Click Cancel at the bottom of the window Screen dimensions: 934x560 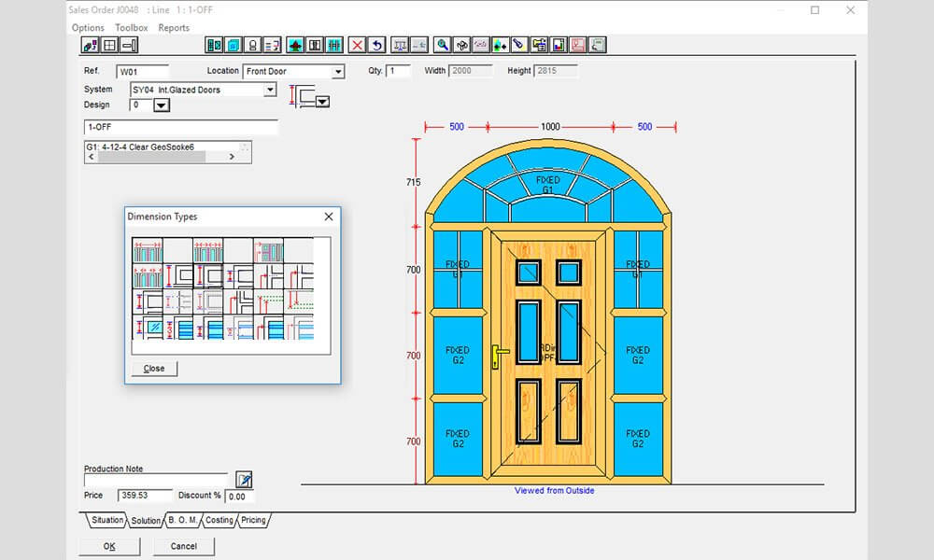point(184,546)
